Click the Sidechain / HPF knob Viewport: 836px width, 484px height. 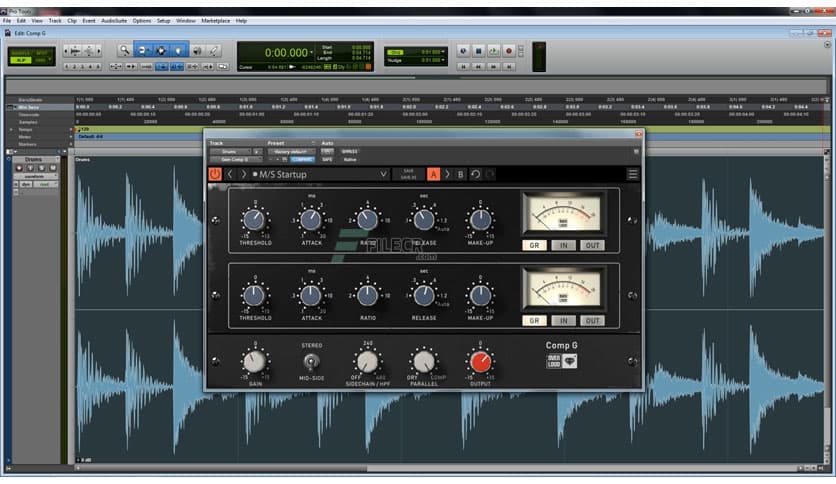click(x=367, y=362)
